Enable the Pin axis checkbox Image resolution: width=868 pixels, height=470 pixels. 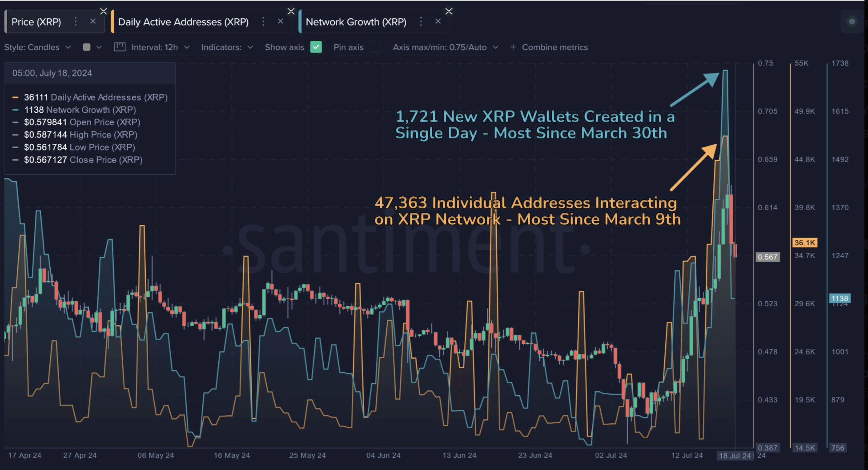375,47
